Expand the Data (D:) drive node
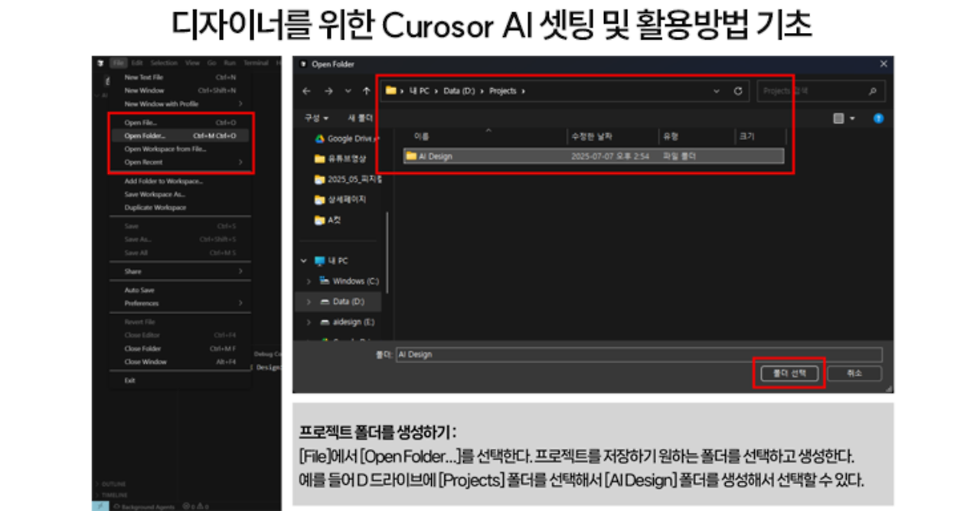 tap(309, 302)
